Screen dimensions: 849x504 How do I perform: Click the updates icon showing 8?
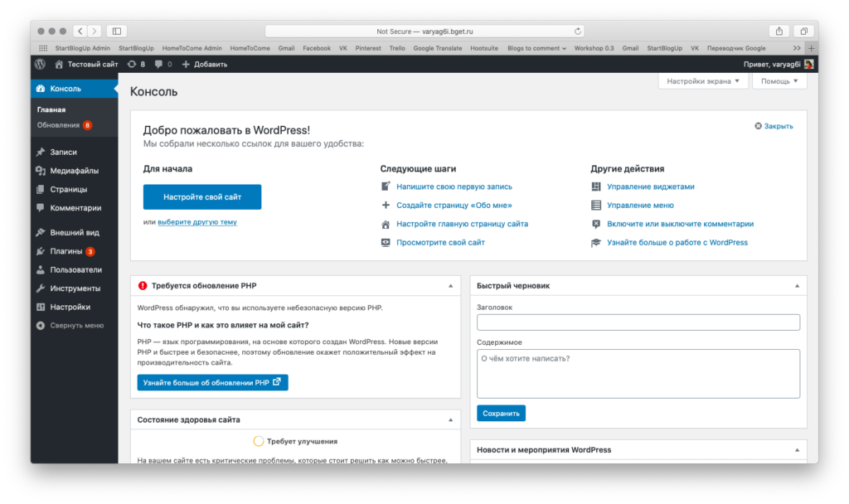click(x=137, y=64)
